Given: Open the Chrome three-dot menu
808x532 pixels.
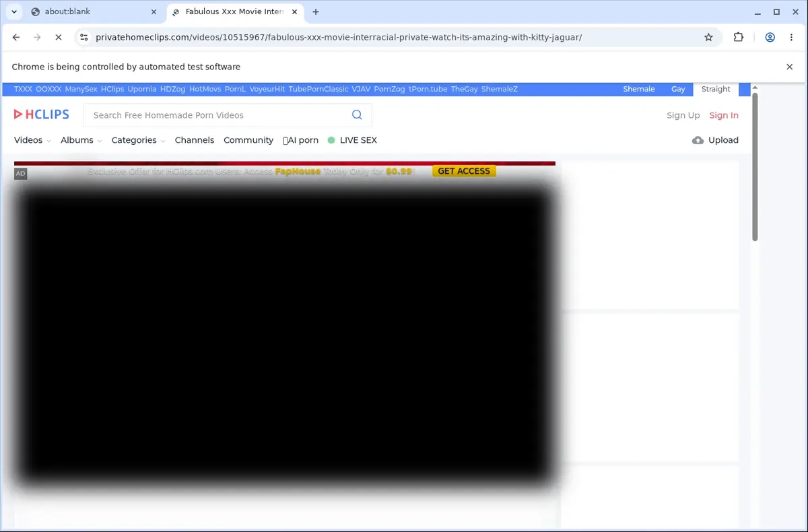Looking at the screenshot, I should (790, 37).
